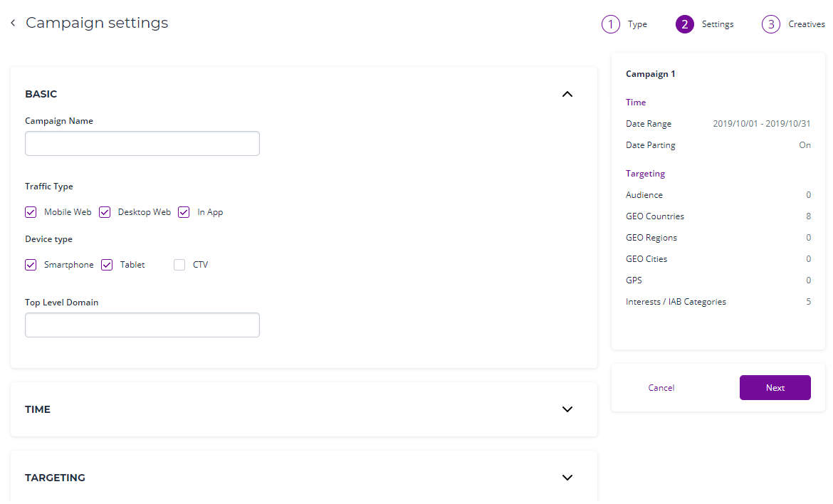Enable the CTV device type

click(179, 264)
